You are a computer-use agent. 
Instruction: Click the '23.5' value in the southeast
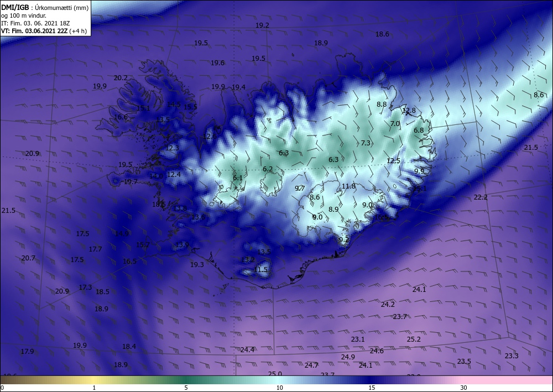[464, 362]
